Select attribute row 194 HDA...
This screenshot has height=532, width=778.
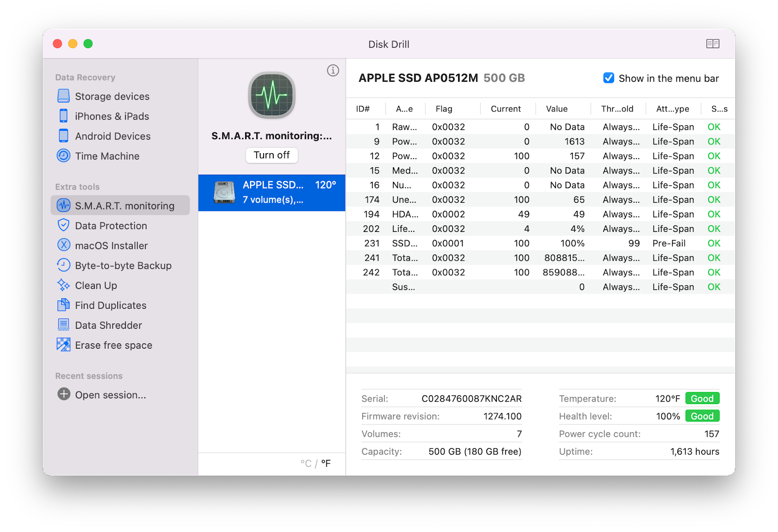tap(540, 214)
